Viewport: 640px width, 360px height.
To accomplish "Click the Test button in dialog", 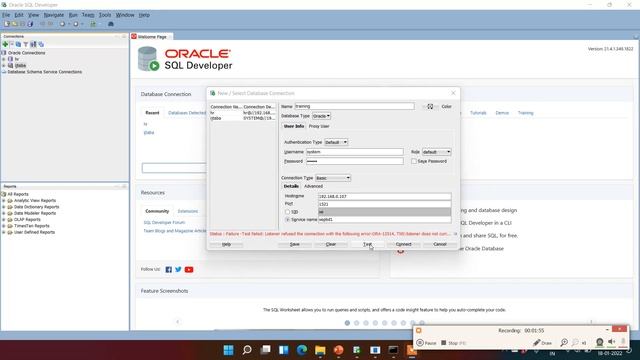I will click(x=367, y=244).
